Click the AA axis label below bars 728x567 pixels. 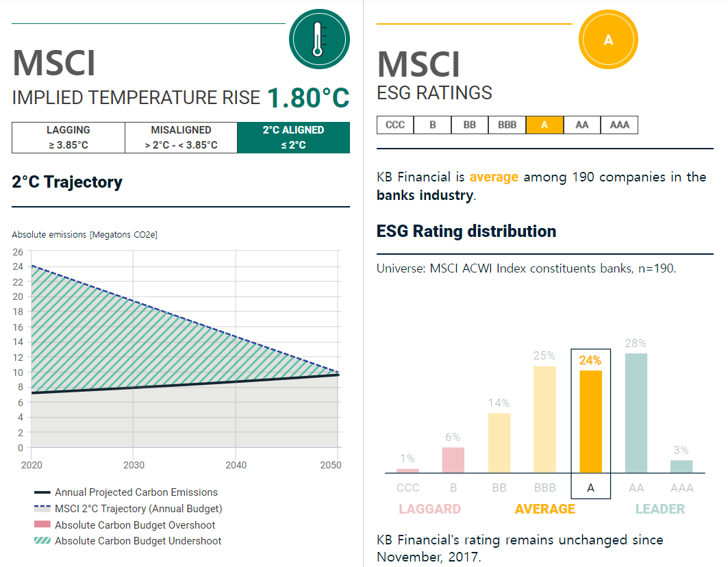coord(636,488)
